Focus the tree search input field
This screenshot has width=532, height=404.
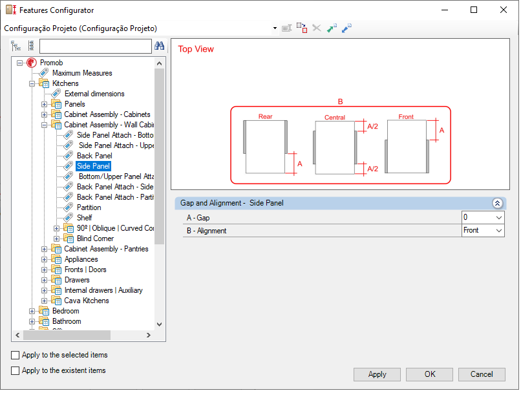[x=95, y=46]
